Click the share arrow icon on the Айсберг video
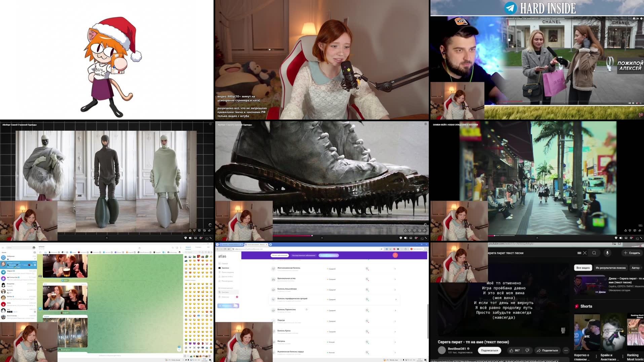 click(424, 230)
